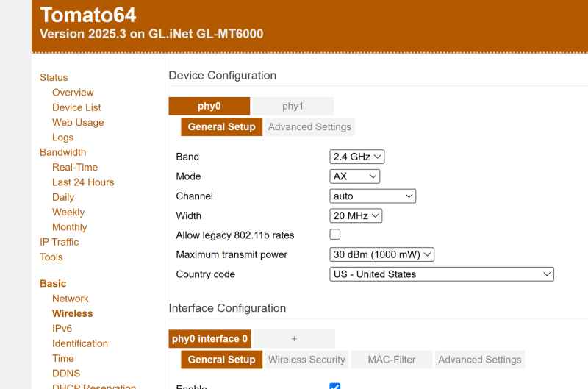
Task: Open Weekly bandwidth page
Action: [68, 213]
